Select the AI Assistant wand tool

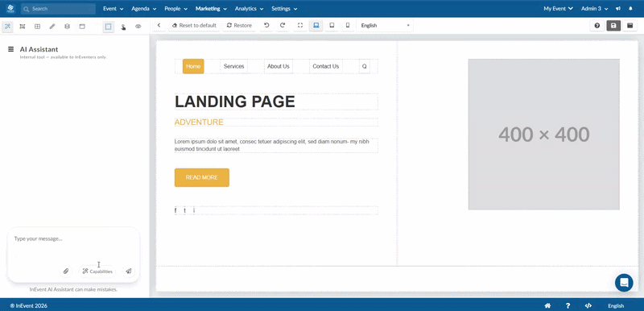tap(7, 27)
